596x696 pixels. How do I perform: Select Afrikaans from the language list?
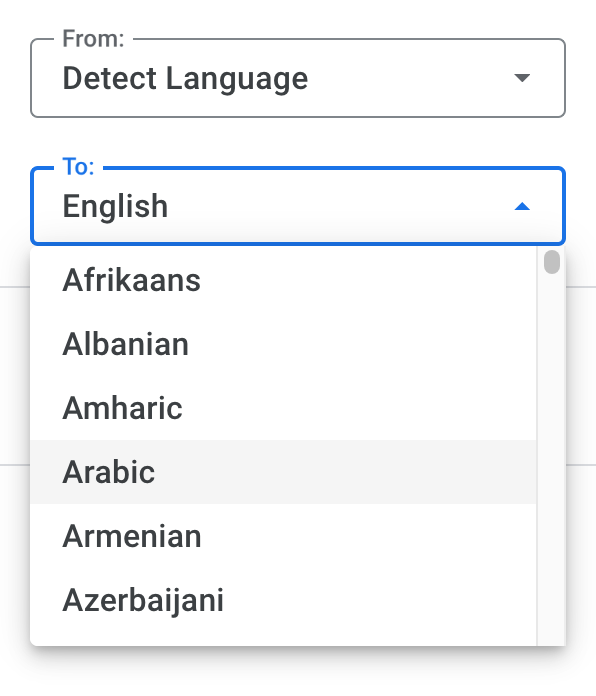click(x=283, y=281)
